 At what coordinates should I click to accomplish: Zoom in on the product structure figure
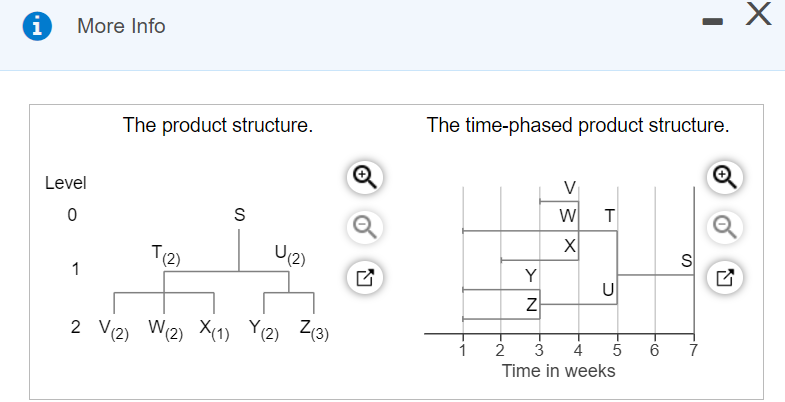pyautogui.click(x=364, y=177)
